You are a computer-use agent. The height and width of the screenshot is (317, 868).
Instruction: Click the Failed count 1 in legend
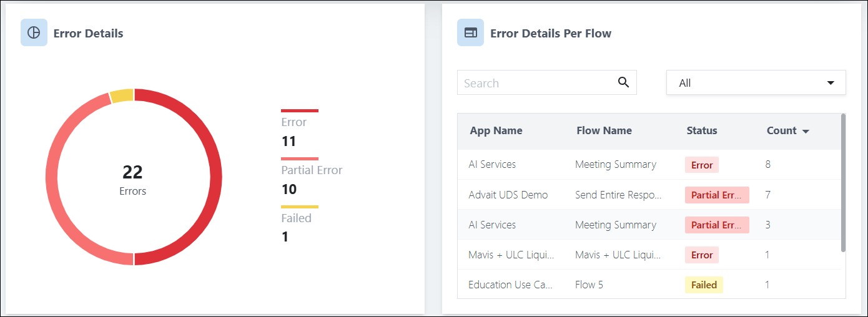point(285,237)
